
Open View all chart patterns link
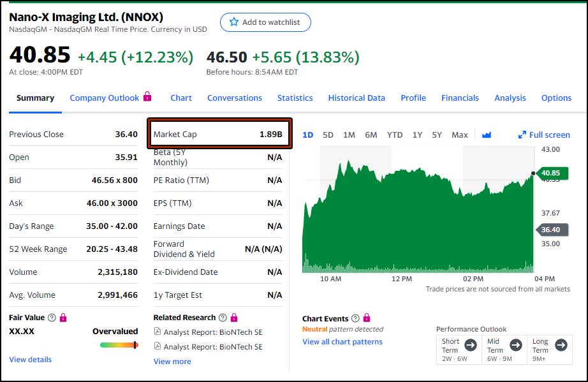click(342, 342)
